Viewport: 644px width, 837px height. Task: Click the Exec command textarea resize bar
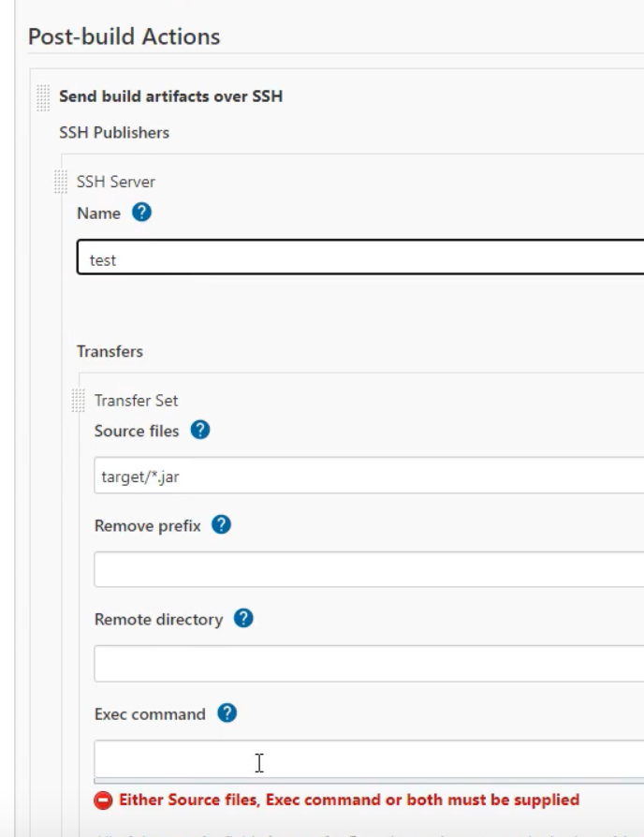(369, 781)
